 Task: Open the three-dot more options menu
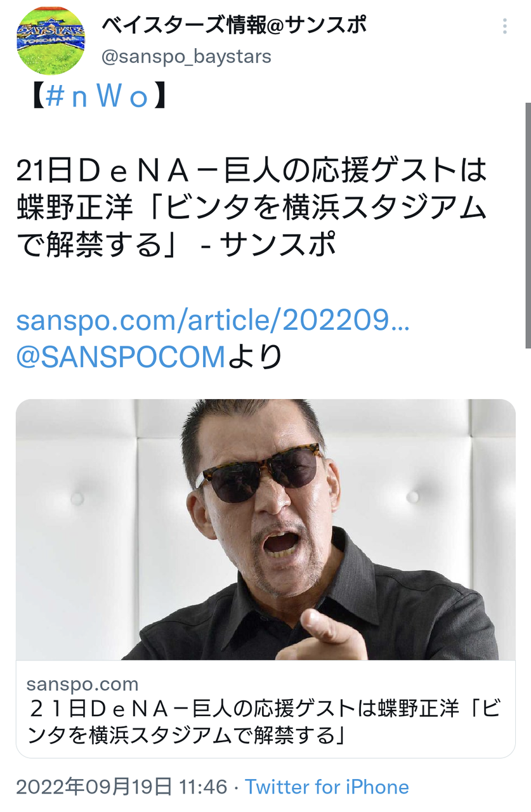click(x=505, y=26)
